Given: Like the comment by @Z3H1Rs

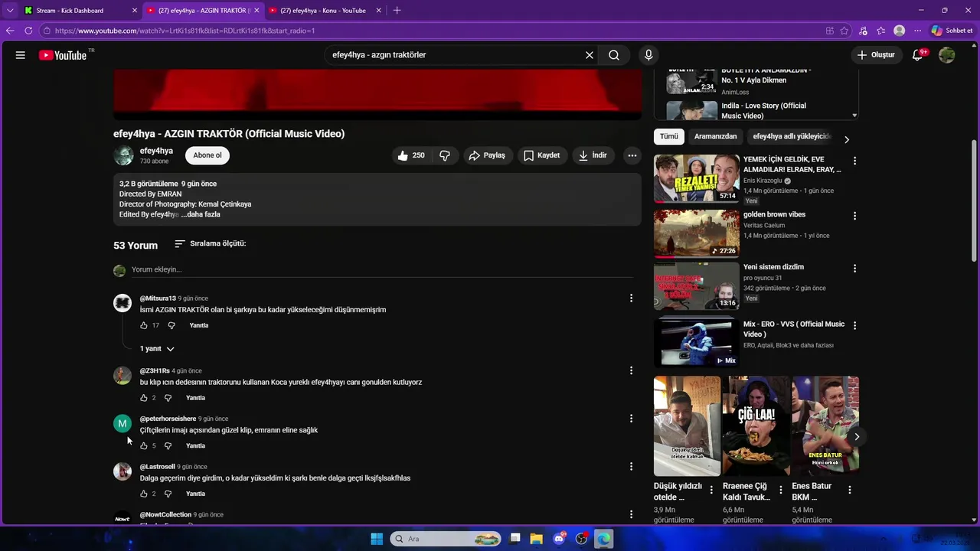Looking at the screenshot, I should 144,398.
